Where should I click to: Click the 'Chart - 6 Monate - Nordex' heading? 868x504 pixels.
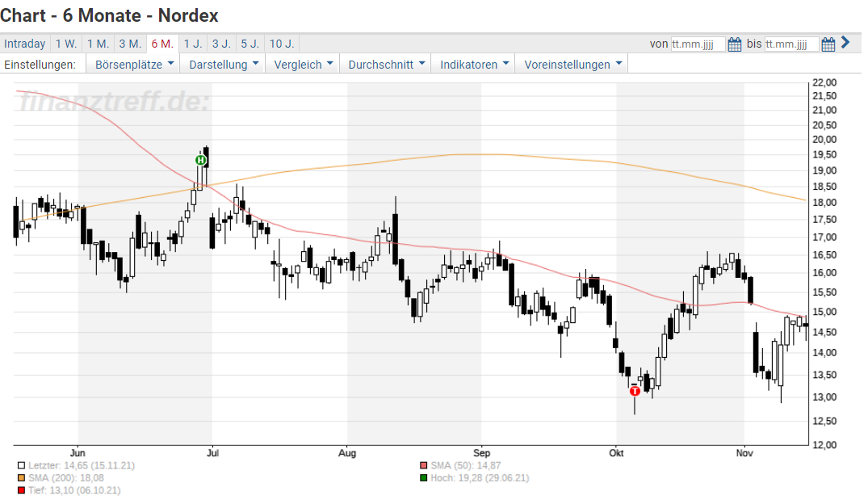pos(109,15)
